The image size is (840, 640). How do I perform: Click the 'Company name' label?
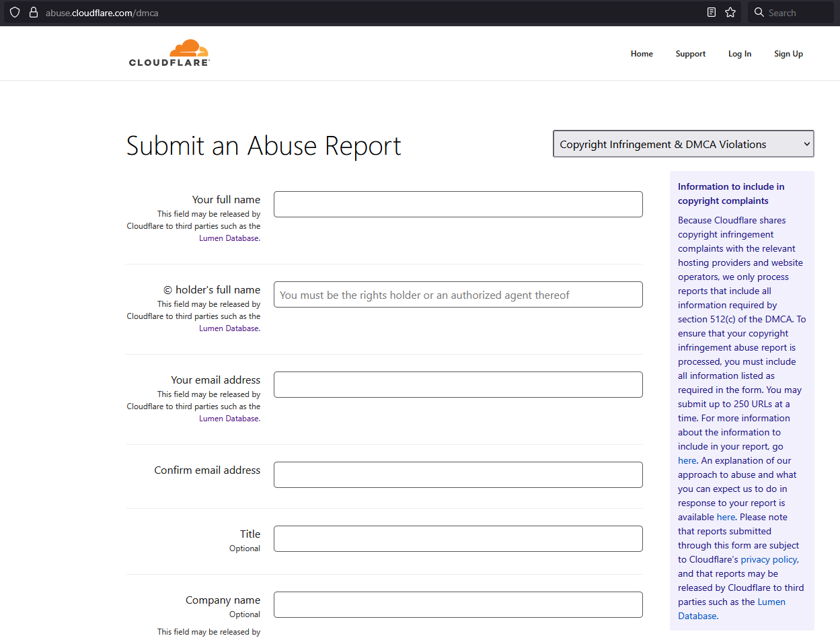223,600
